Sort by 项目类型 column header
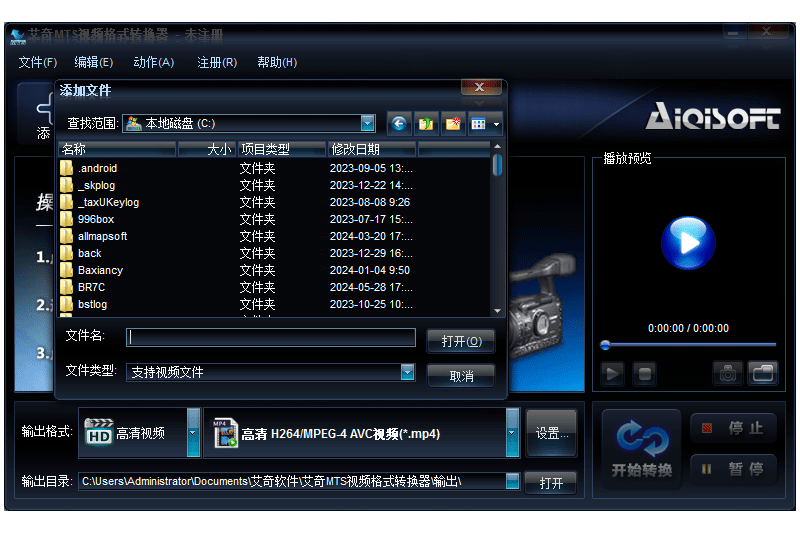This screenshot has width=800, height=533. pos(282,149)
